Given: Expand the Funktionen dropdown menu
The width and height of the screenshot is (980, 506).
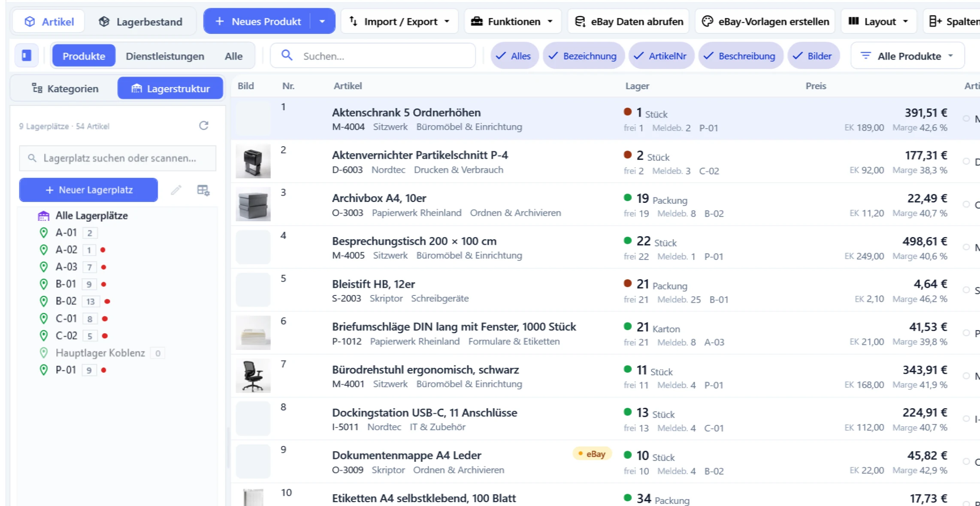Looking at the screenshot, I should [513, 21].
